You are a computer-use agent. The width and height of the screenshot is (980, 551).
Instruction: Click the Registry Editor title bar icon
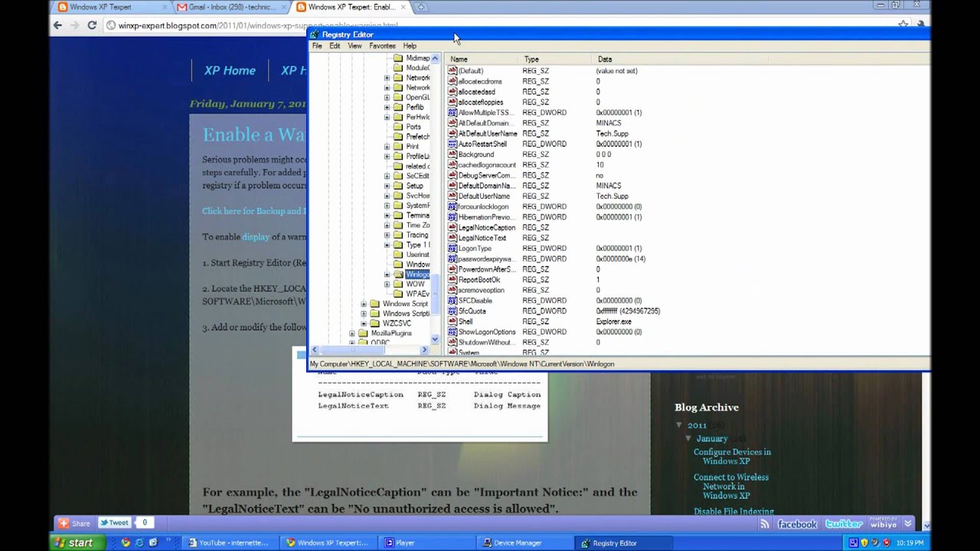314,34
